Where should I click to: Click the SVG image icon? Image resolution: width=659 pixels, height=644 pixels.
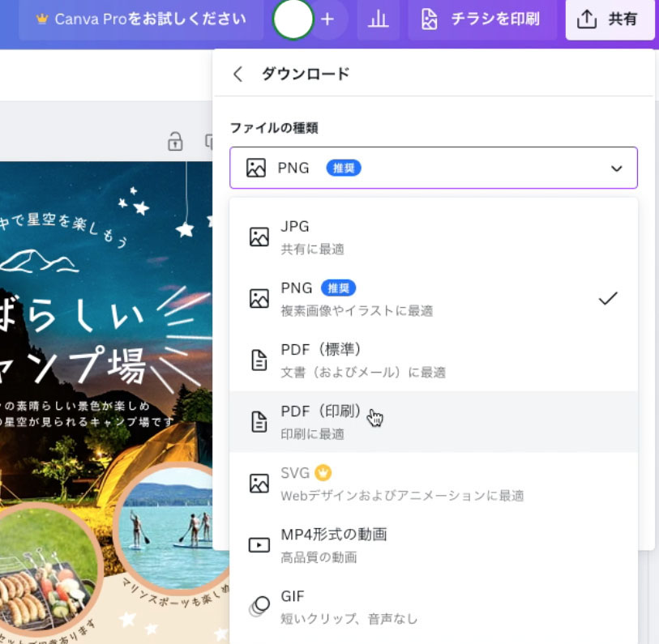click(x=259, y=484)
